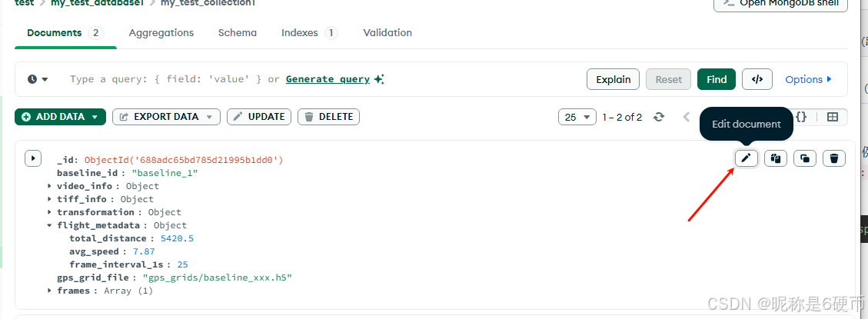Click the avg_speed value 7.87
Image resolution: width=868 pixels, height=319 pixels.
(143, 251)
